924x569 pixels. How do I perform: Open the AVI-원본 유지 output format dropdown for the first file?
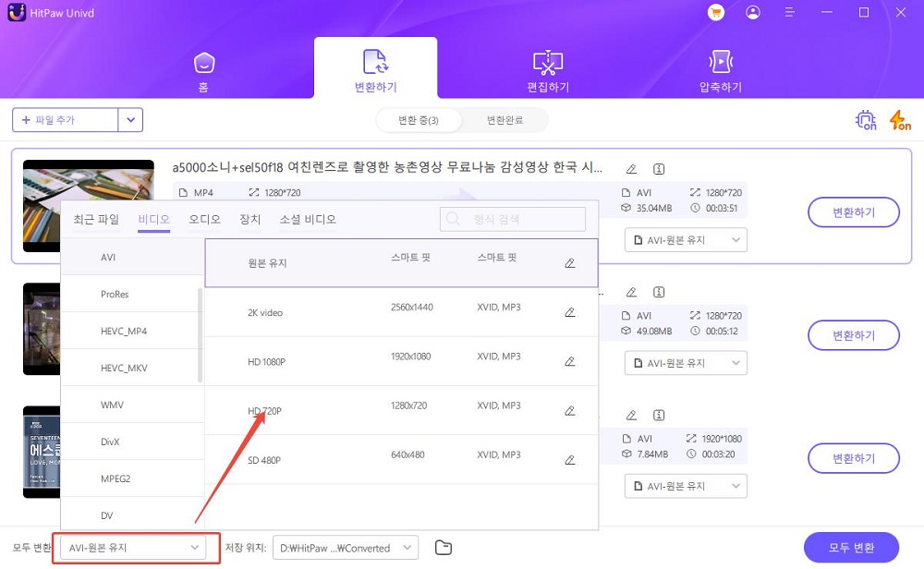coord(685,239)
